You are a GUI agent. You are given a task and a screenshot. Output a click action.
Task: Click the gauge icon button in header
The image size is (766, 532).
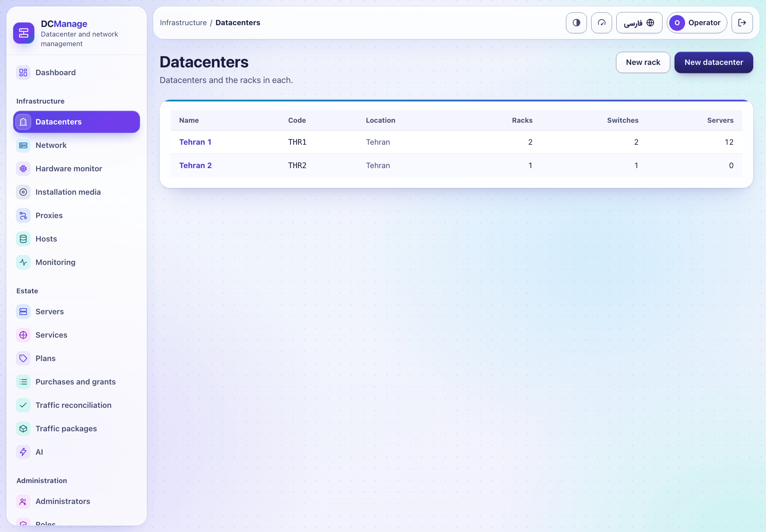click(x=601, y=23)
